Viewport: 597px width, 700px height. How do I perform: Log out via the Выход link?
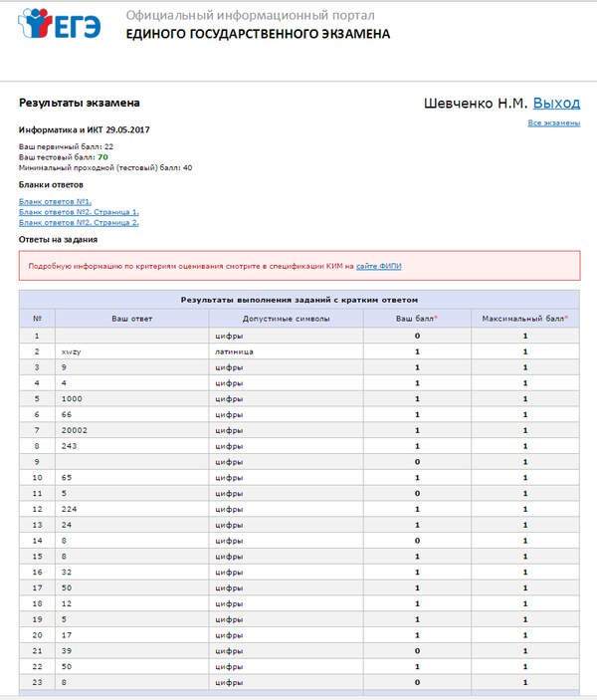click(x=556, y=104)
